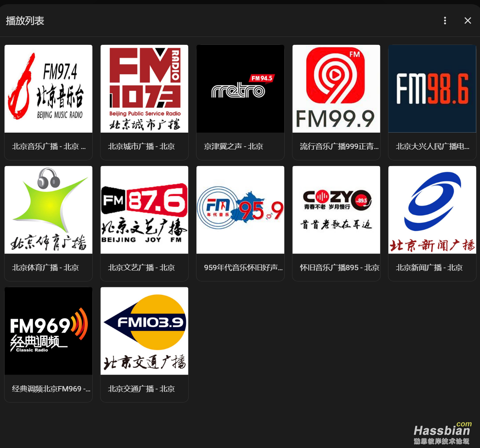480x448 pixels.
Task: Open the three-dot more options menu
Action: click(445, 21)
